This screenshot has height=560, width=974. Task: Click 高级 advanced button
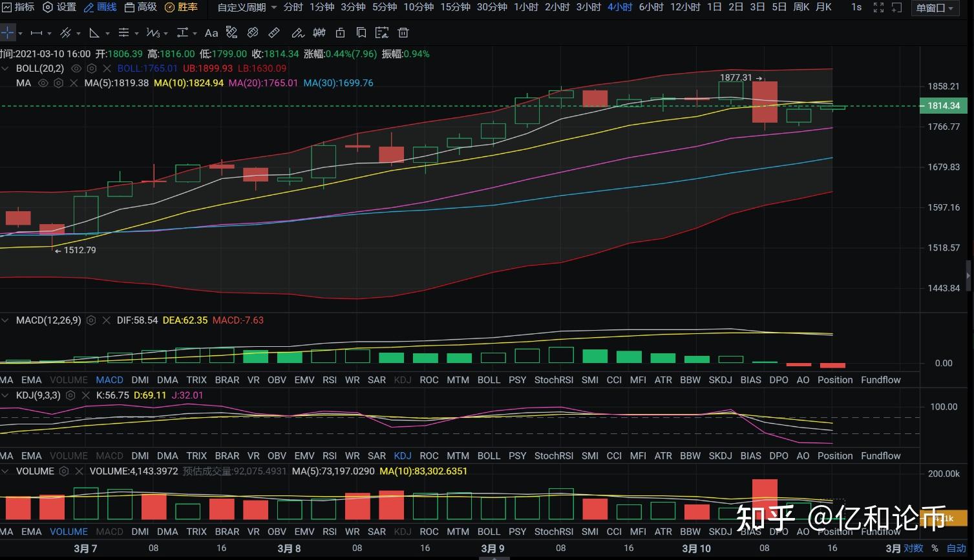point(140,7)
